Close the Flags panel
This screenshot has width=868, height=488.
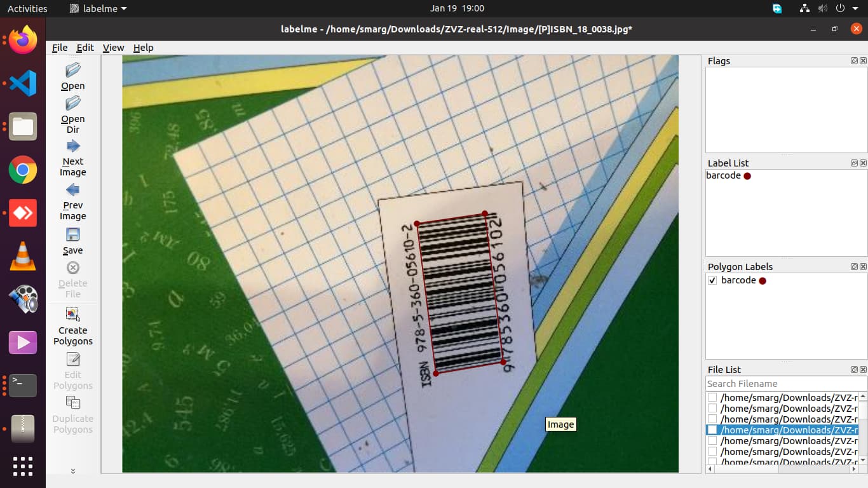pyautogui.click(x=863, y=61)
